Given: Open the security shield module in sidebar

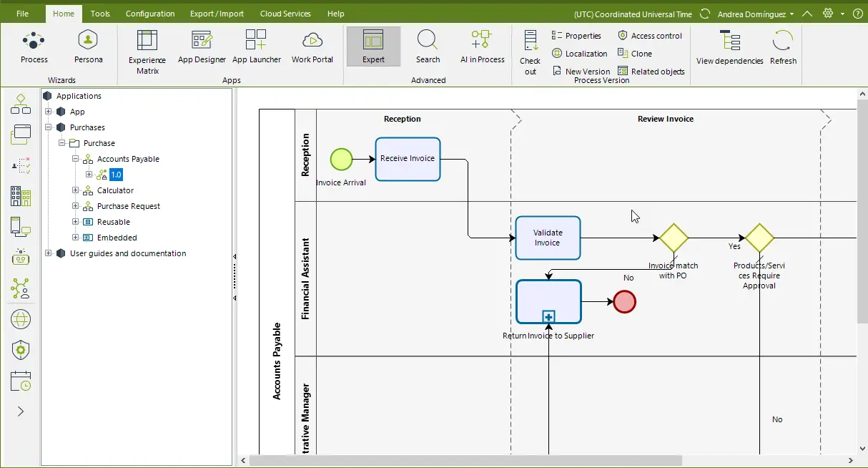Looking at the screenshot, I should point(21,350).
